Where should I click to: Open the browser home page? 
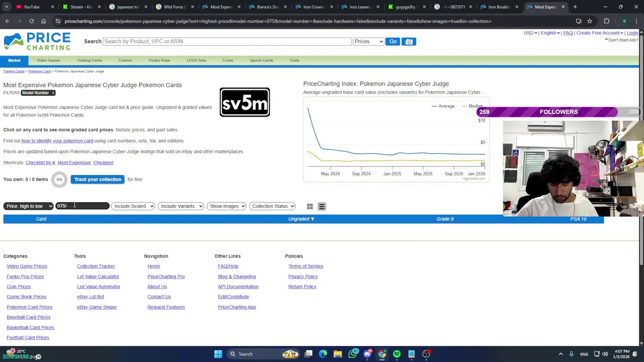(x=43, y=21)
